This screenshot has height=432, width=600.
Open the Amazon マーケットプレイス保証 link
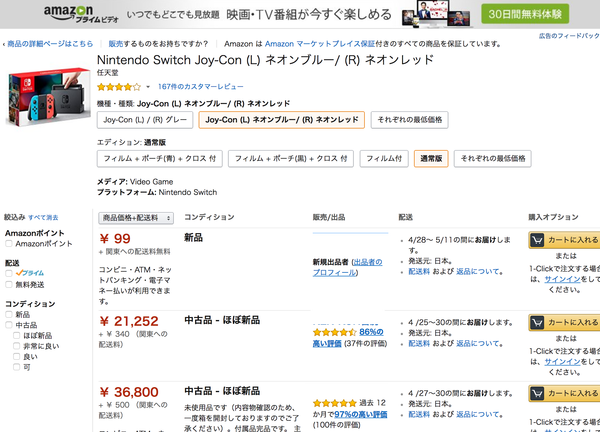tap(320, 44)
